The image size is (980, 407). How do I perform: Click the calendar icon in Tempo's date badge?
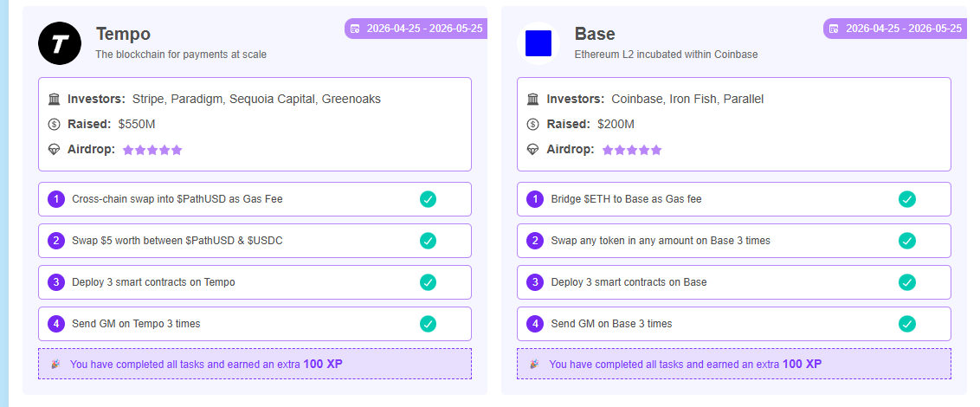click(355, 28)
